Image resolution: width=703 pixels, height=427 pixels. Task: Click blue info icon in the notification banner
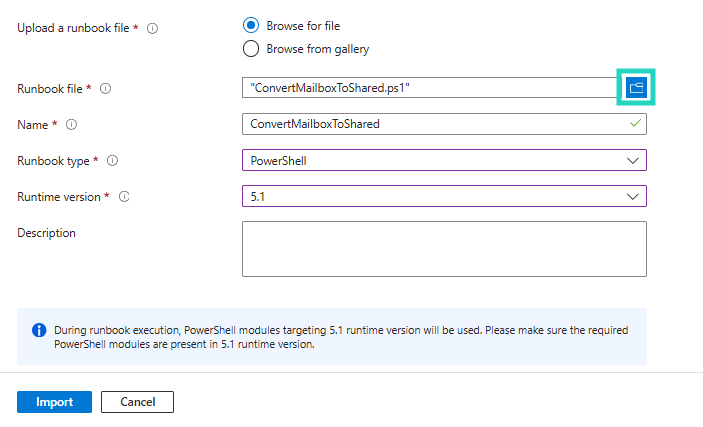tap(39, 330)
